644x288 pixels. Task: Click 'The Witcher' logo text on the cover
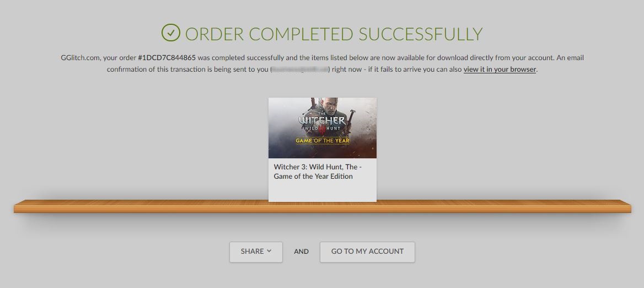(x=323, y=120)
